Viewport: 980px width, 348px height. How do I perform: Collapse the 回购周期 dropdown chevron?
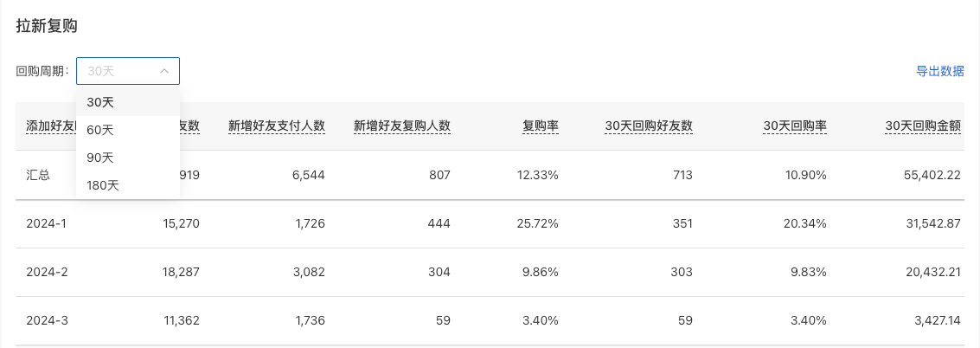pos(164,71)
